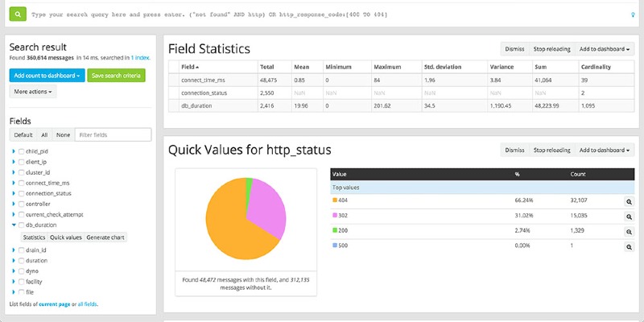Click the magnifier icon in the 200 row
Viewport: 644px width, 322px height.
(x=629, y=230)
